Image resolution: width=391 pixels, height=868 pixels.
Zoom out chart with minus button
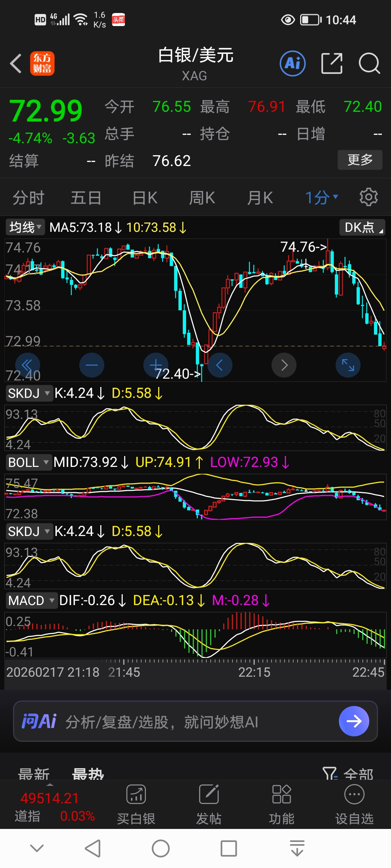[92, 365]
